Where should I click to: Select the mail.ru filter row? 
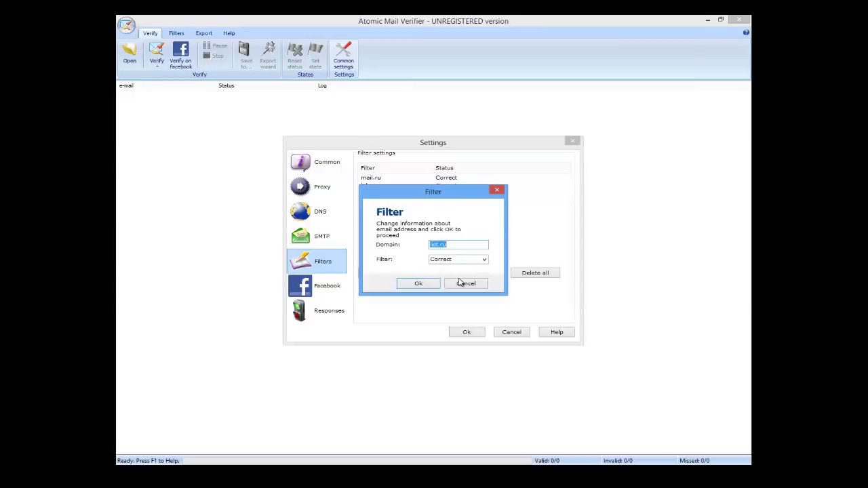pos(465,178)
